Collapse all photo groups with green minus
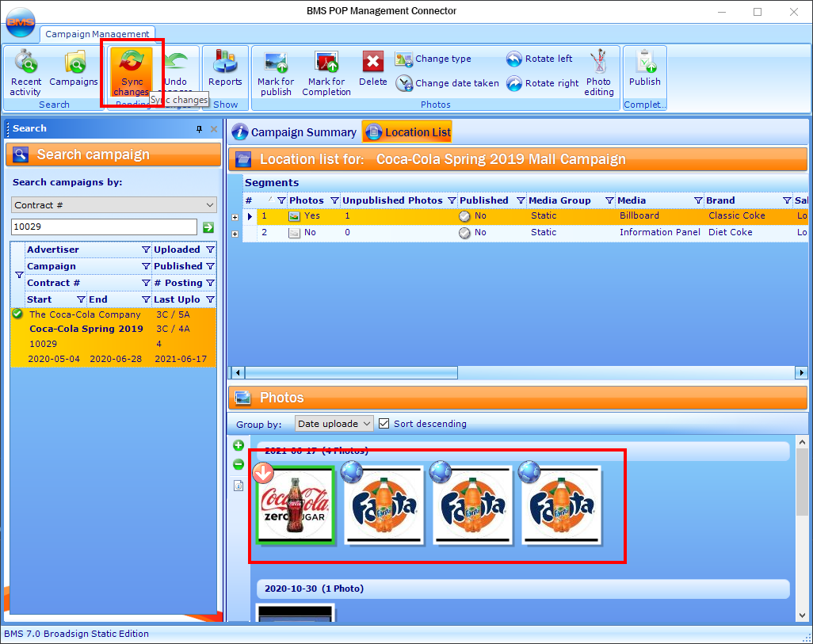Image resolution: width=813 pixels, height=644 pixels. [x=239, y=464]
